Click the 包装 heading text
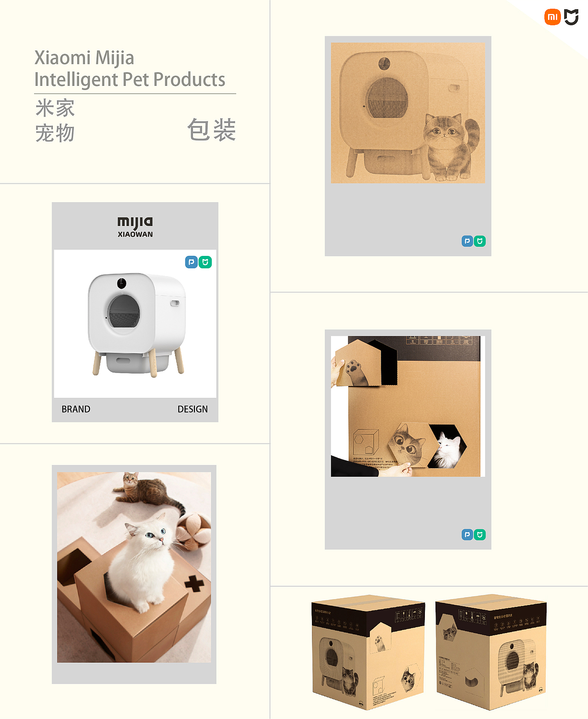The image size is (588, 719). point(211,130)
